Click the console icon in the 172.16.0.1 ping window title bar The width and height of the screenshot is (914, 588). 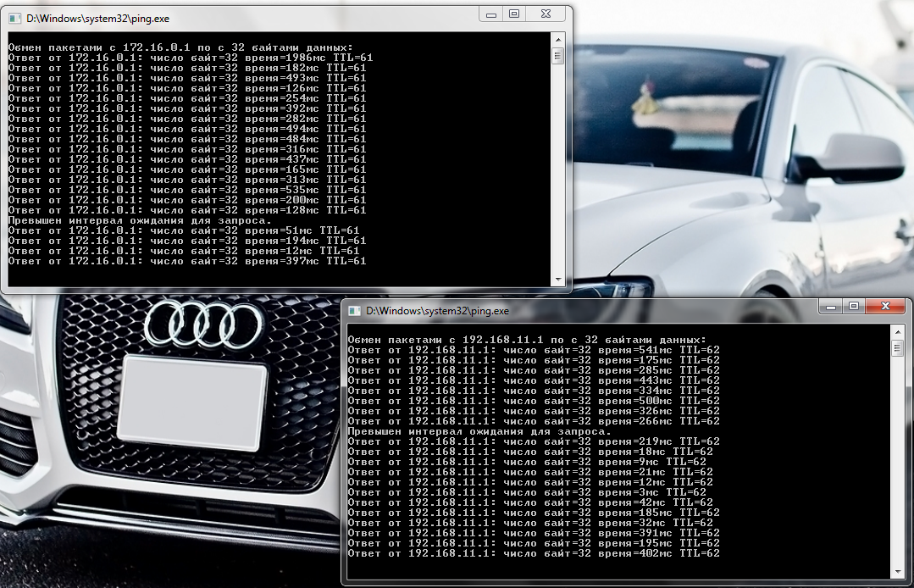pyautogui.click(x=14, y=19)
